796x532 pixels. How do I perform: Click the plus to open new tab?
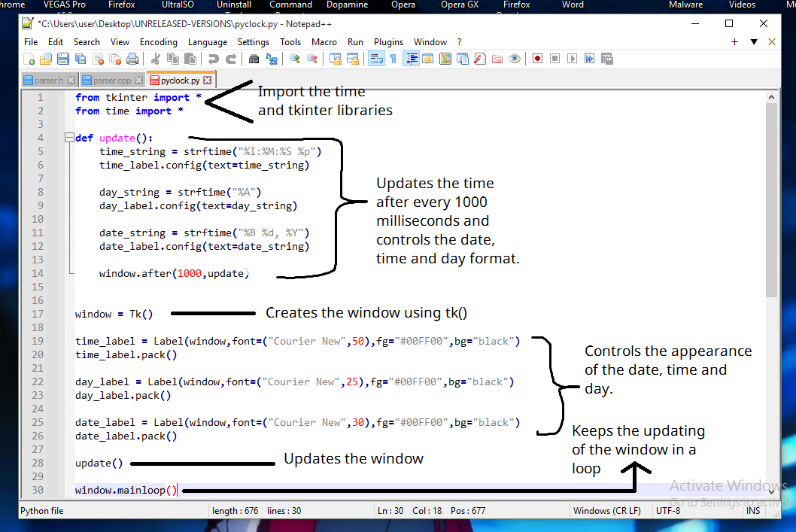pyautogui.click(x=734, y=42)
